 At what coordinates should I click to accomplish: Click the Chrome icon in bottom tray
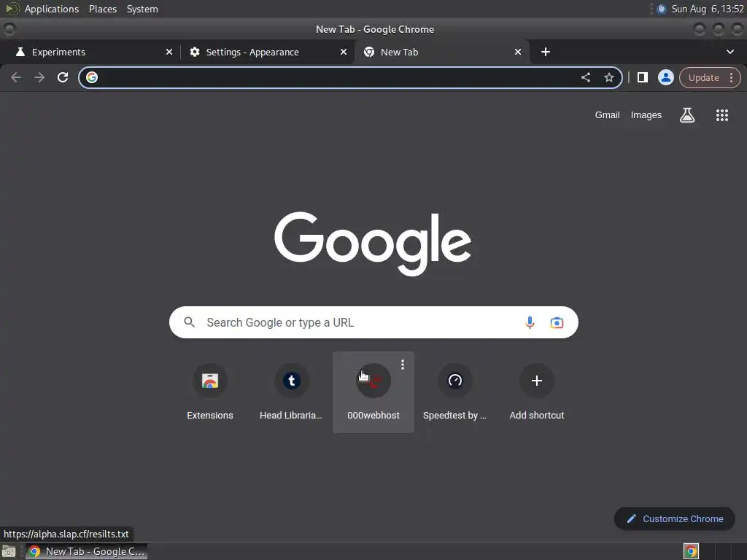pos(691,551)
